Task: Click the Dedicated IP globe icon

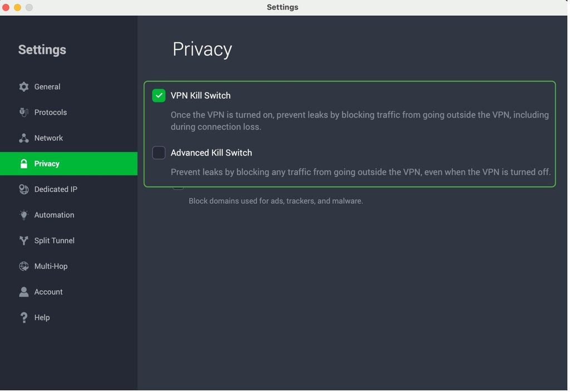Action: coord(23,189)
